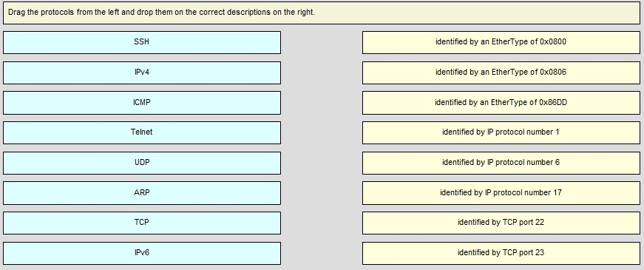Image resolution: width=644 pixels, height=270 pixels.
Task: Click the number 17 in the IP protocol box
Action: click(557, 192)
